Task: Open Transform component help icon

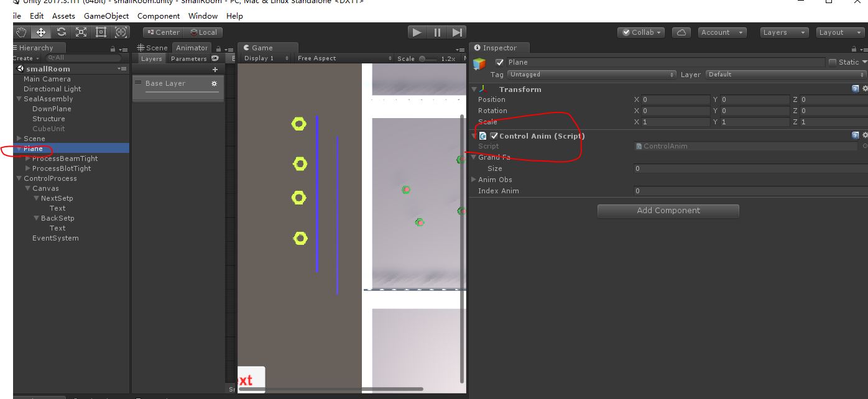Action: [x=856, y=89]
